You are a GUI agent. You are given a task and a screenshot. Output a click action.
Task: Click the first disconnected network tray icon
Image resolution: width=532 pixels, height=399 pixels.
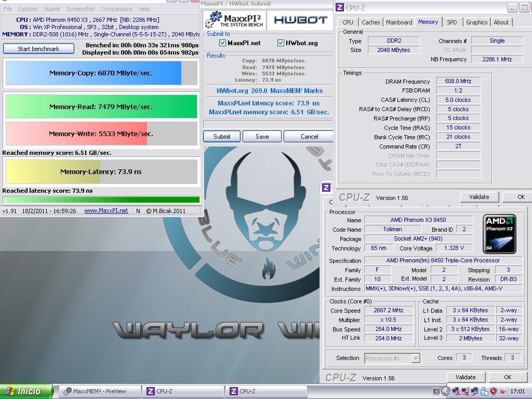pyautogui.click(x=456, y=392)
